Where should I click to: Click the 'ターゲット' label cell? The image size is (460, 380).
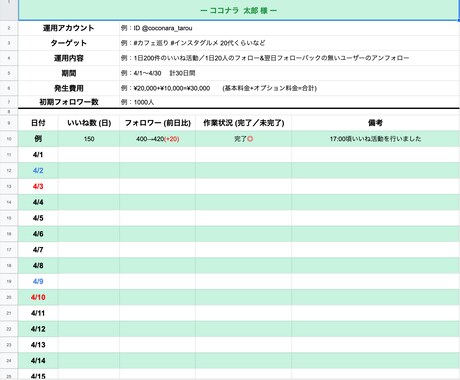[69, 43]
